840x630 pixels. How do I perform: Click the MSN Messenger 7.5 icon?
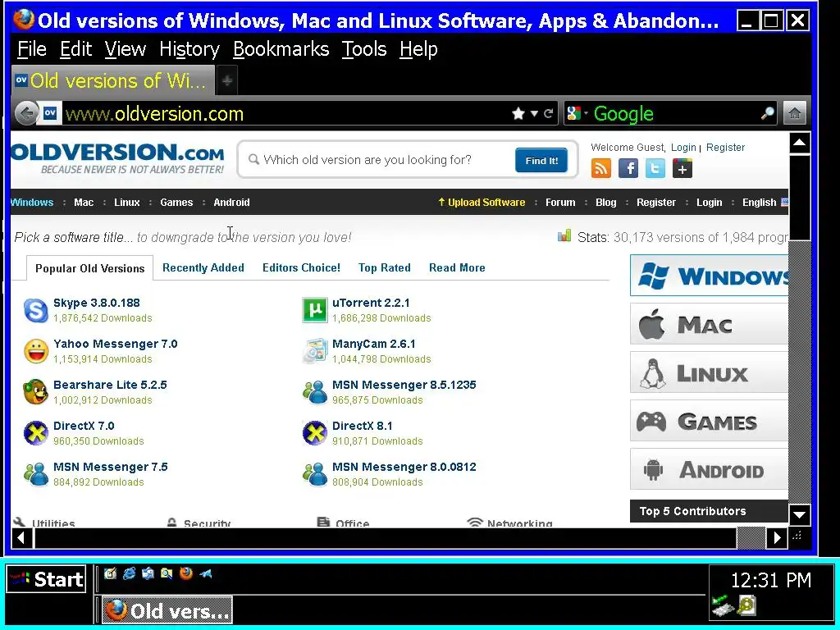coord(36,474)
